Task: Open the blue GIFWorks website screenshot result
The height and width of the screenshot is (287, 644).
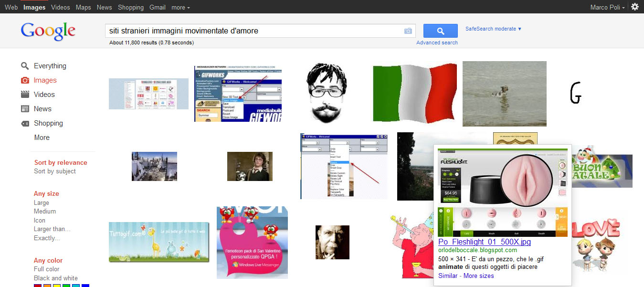Action: [x=238, y=94]
